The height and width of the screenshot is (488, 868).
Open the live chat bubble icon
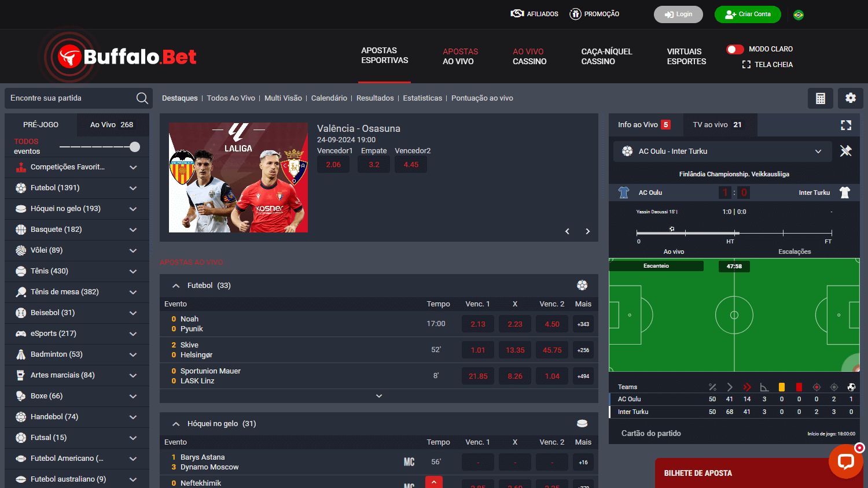(845, 461)
